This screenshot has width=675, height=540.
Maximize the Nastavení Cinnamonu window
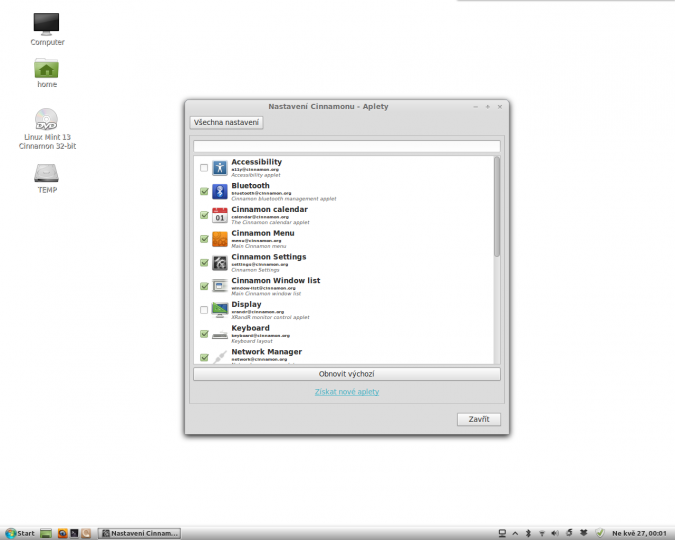pyautogui.click(x=488, y=107)
